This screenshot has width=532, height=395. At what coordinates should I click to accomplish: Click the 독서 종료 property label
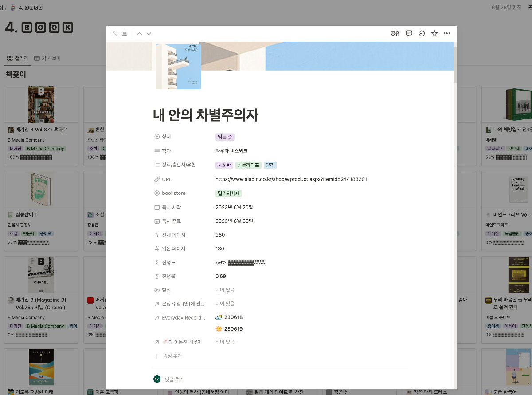(x=171, y=221)
